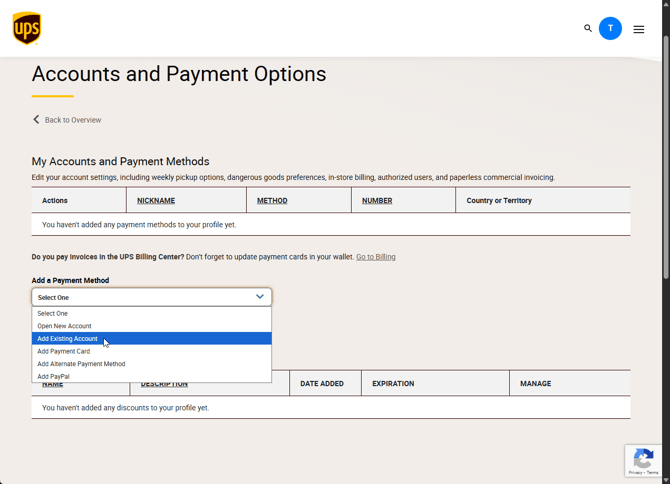
Task: Go Back to Overview
Action: tap(73, 120)
